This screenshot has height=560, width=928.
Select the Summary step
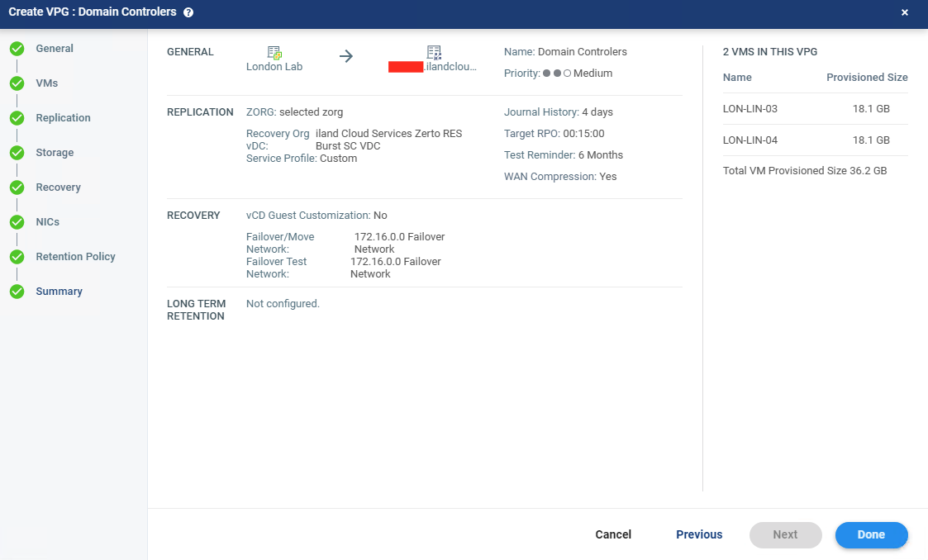[59, 292]
